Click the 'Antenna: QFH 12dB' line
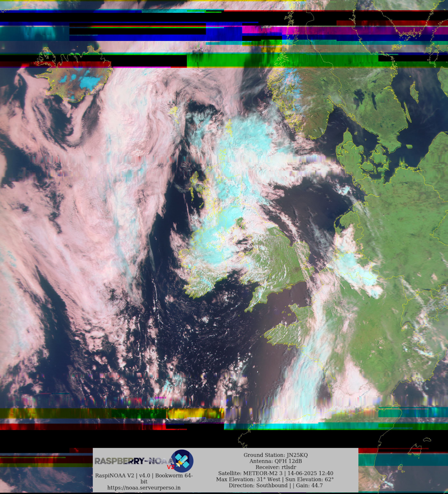 pos(276,461)
